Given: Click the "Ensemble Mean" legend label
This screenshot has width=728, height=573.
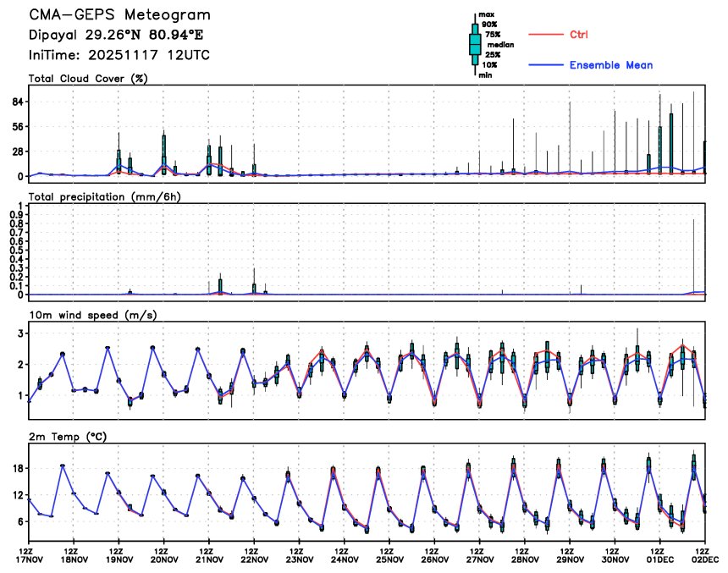Looking at the screenshot, I should (x=610, y=65).
